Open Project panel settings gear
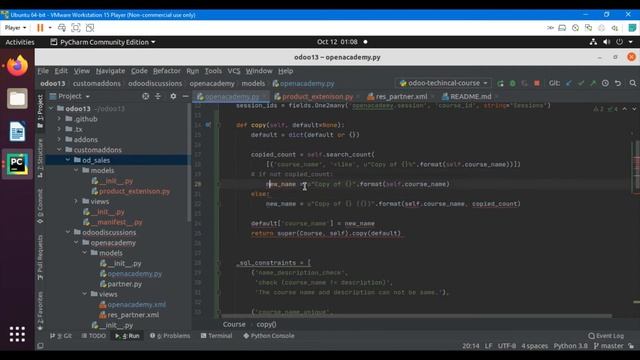The image size is (640, 360). (173, 96)
